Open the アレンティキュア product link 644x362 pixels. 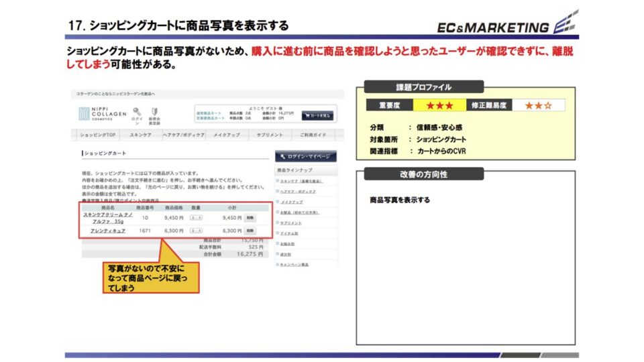[x=107, y=231]
